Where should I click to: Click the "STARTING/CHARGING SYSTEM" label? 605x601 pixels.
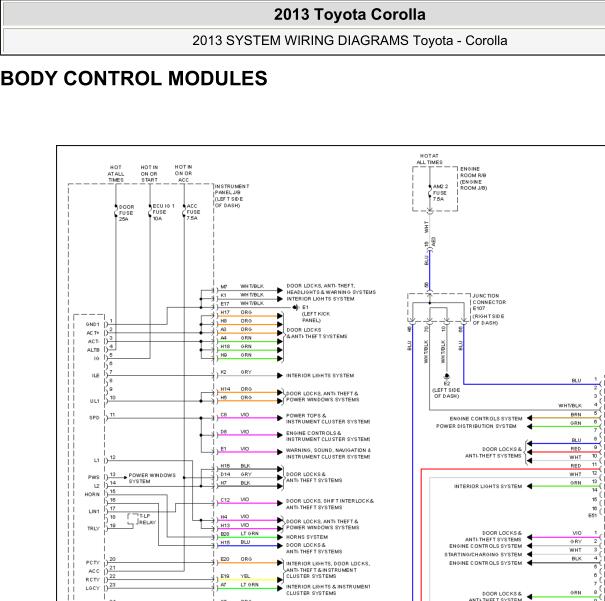[483, 554]
